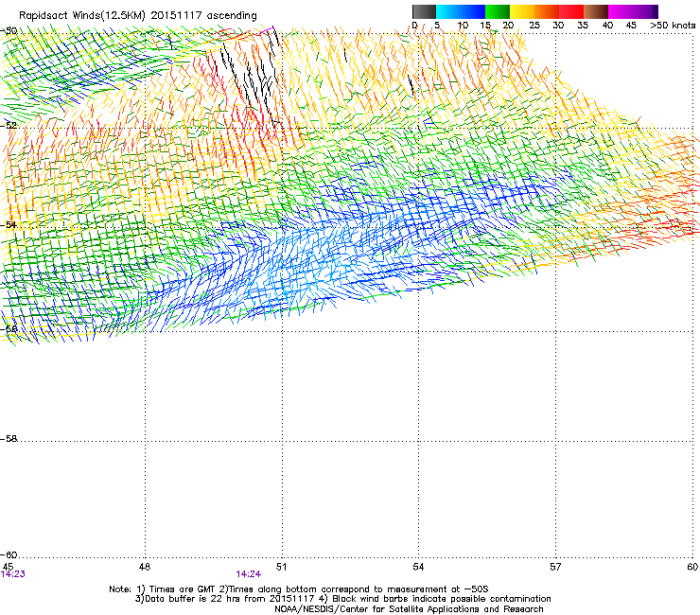Click the green 15-20 knots legend swatch

click(498, 11)
